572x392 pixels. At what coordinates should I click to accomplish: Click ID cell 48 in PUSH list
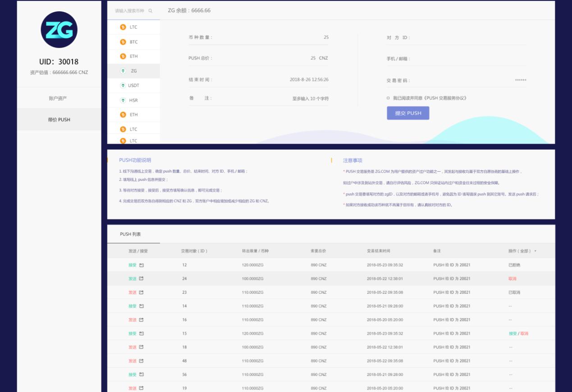coord(184,361)
